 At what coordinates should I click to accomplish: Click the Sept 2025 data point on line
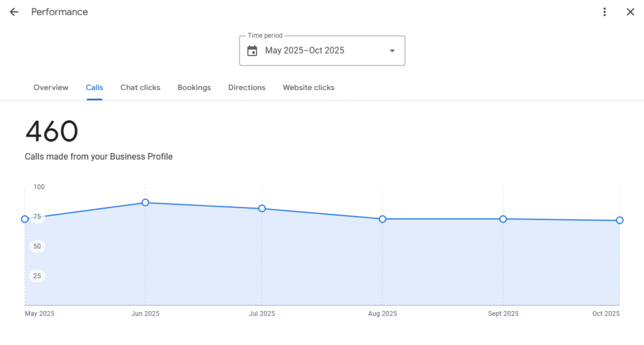click(503, 219)
